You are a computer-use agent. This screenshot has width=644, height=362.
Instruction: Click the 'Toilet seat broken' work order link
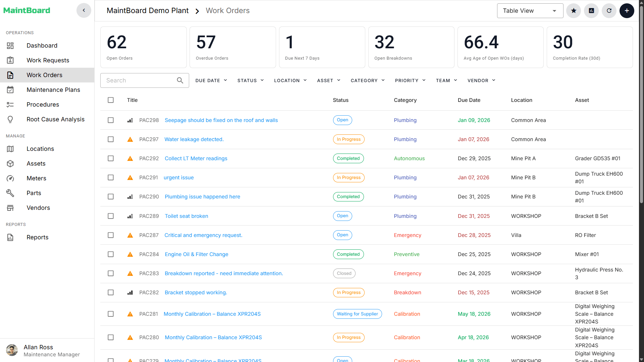pyautogui.click(x=186, y=216)
